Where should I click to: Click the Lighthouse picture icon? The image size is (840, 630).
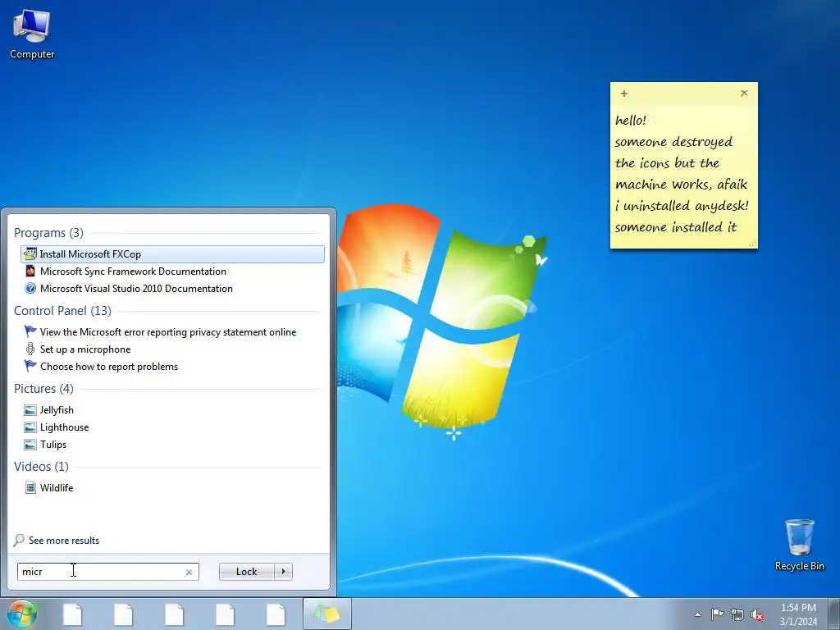point(30,427)
